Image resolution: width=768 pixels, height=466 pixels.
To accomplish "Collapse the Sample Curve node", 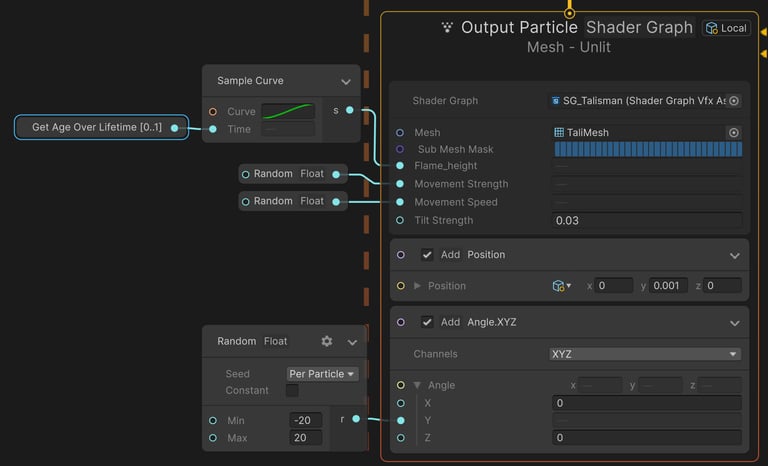I will [x=346, y=82].
